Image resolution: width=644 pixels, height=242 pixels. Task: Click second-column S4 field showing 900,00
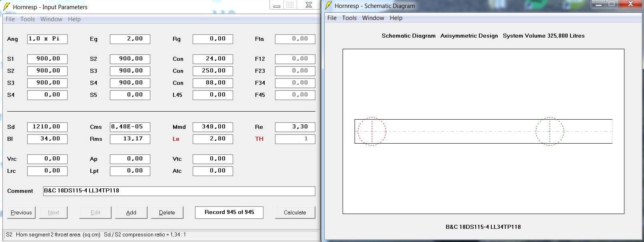pyautogui.click(x=130, y=83)
